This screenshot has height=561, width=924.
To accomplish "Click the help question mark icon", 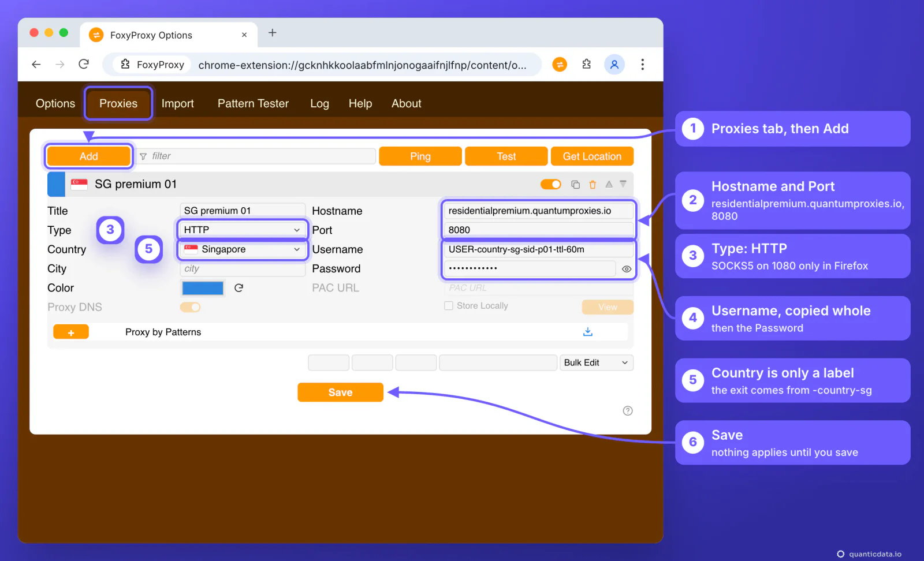I will pos(628,411).
